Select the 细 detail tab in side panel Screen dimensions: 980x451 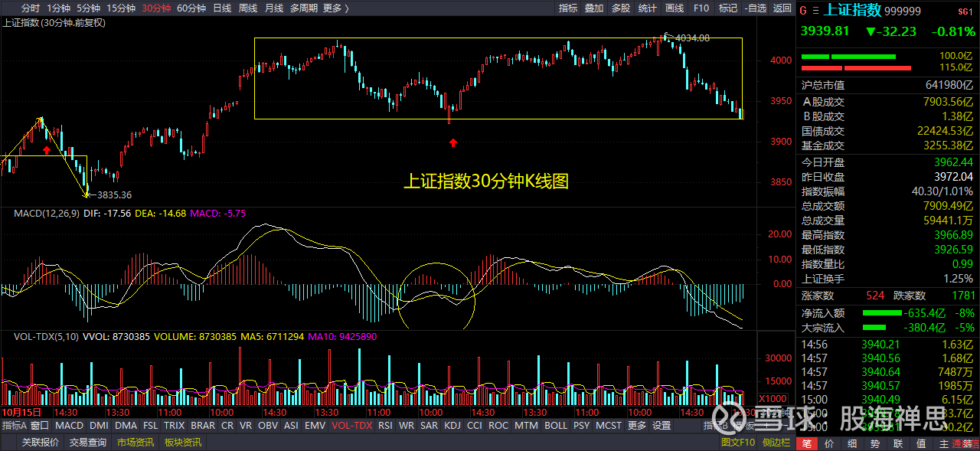pyautogui.click(x=852, y=443)
